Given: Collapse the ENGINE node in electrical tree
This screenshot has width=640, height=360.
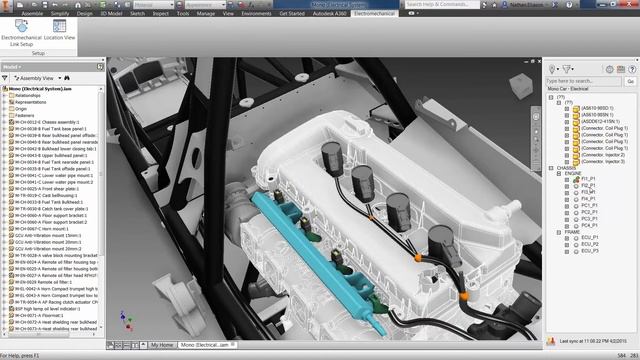Looking at the screenshot, I should 559,174.
